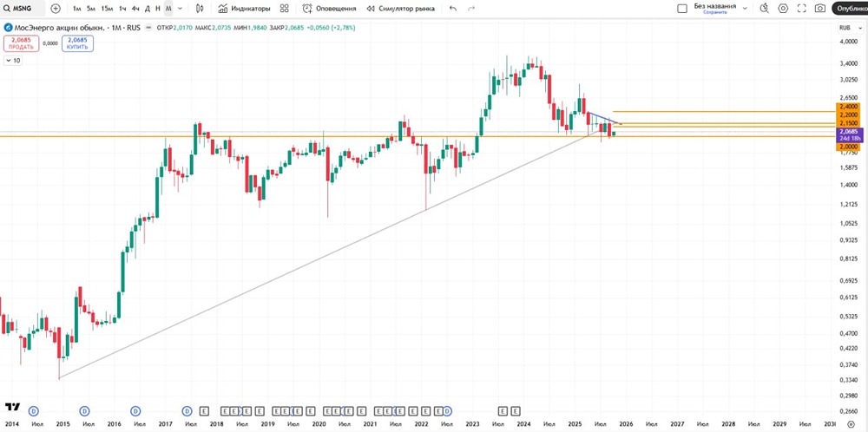Click the Опубликовать publish button
This screenshot has height=432, width=868.
[x=851, y=9]
